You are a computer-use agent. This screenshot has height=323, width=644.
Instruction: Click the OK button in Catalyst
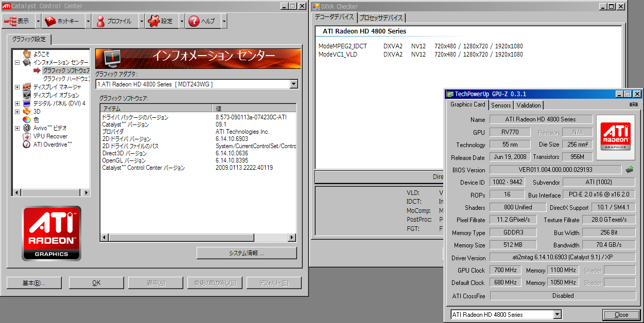[96, 283]
